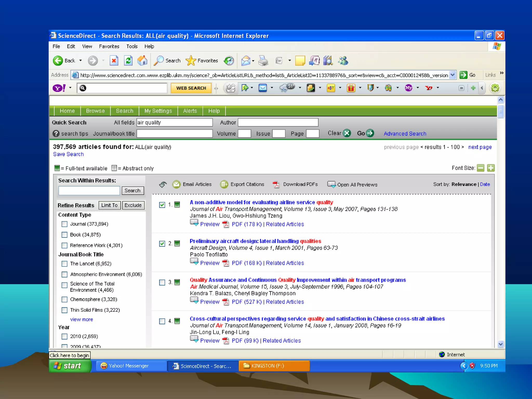Screen dimensions: 532x399
Task: Uncheck article 1 checkbox
Action: pyautogui.click(x=162, y=205)
